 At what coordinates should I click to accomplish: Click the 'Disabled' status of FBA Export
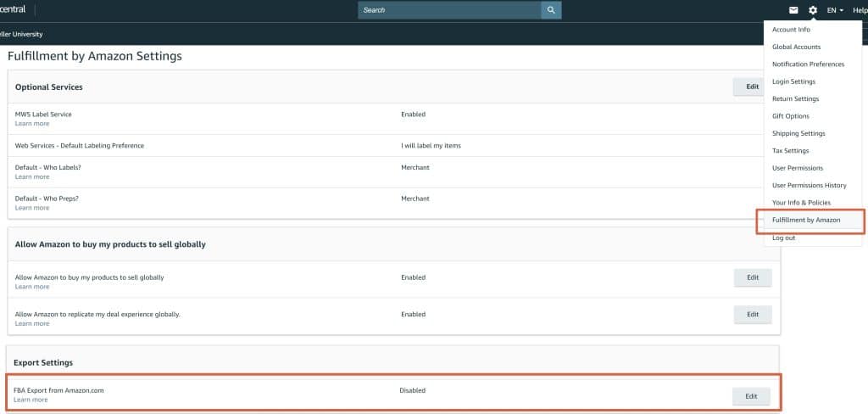coord(413,390)
